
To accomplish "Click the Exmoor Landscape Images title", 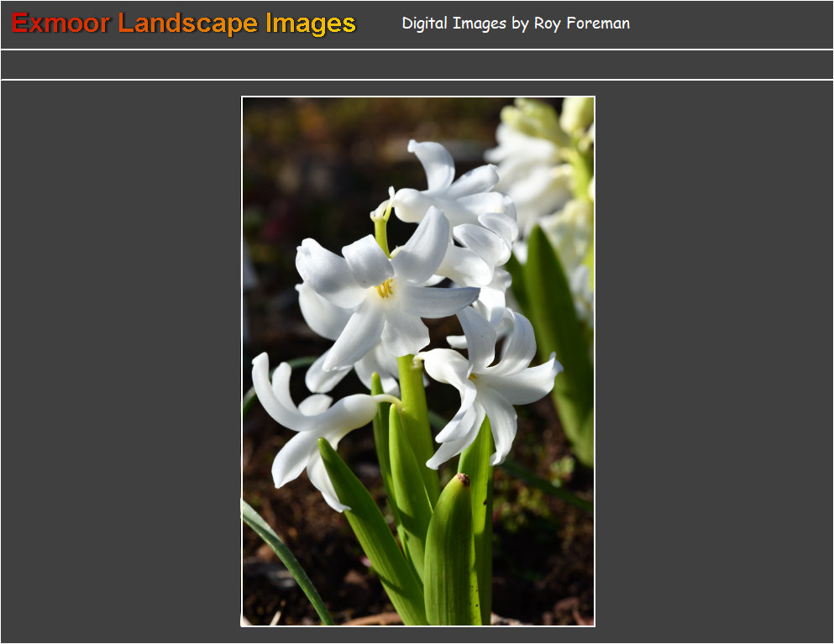I will [184, 24].
